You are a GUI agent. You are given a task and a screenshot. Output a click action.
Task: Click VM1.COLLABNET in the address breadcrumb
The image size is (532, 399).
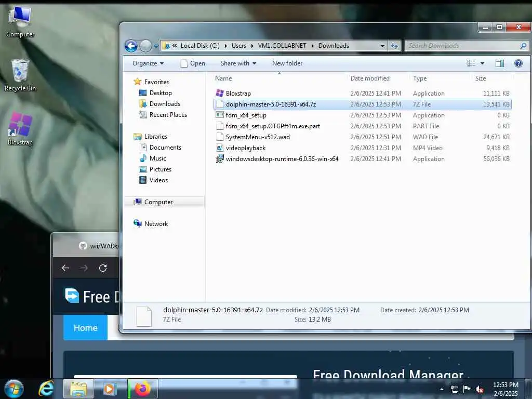(x=282, y=46)
